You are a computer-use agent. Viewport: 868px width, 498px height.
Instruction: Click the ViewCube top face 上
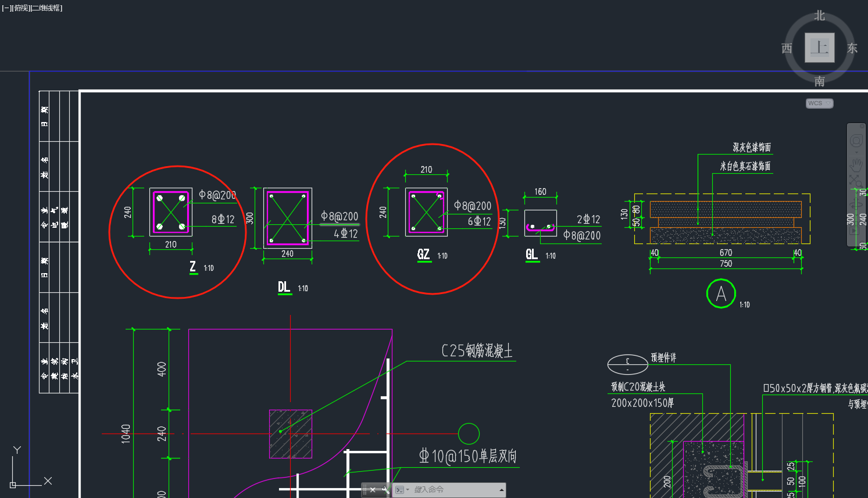point(819,47)
